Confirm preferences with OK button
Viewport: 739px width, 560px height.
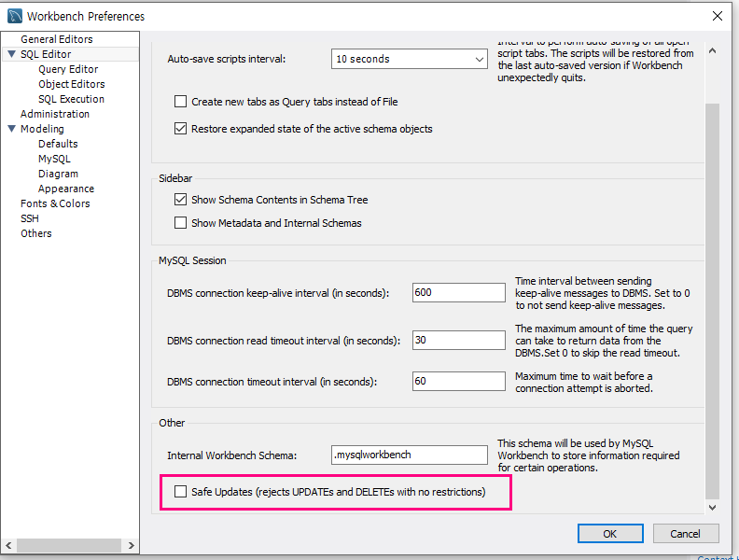[x=610, y=534]
